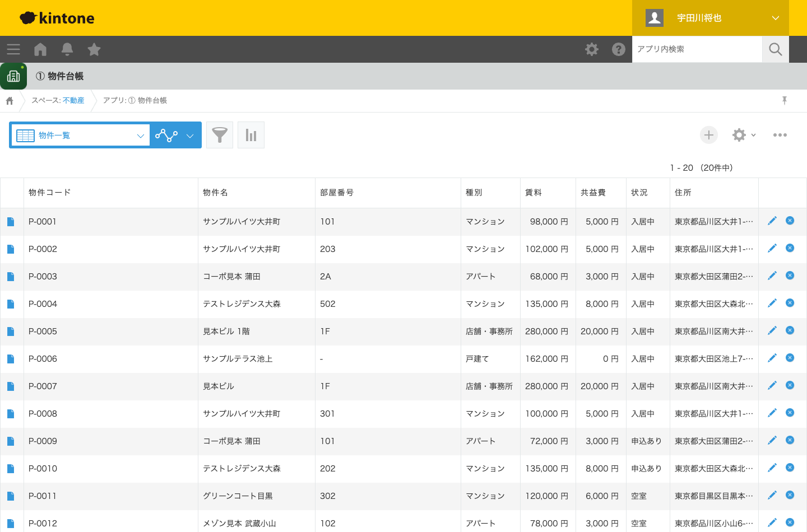This screenshot has height=532, width=807.
Task: Click the pin icon in breadcrumb bar
Action: pos(785,100)
